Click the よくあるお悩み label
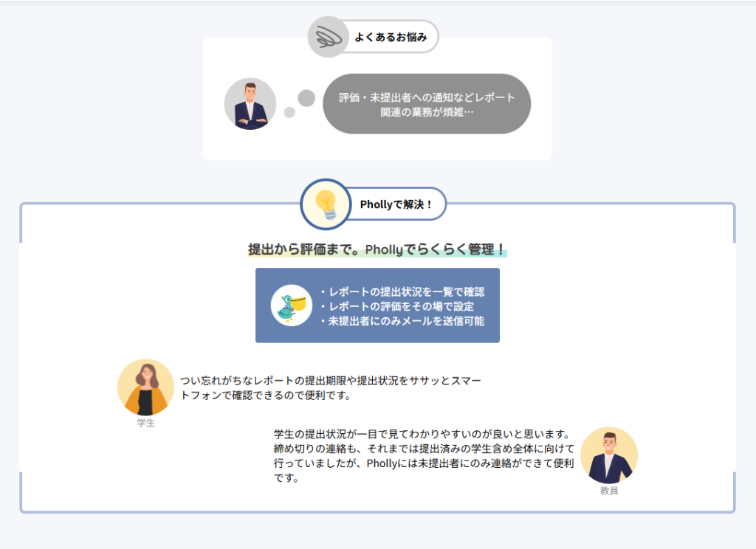This screenshot has width=756, height=549. (391, 37)
